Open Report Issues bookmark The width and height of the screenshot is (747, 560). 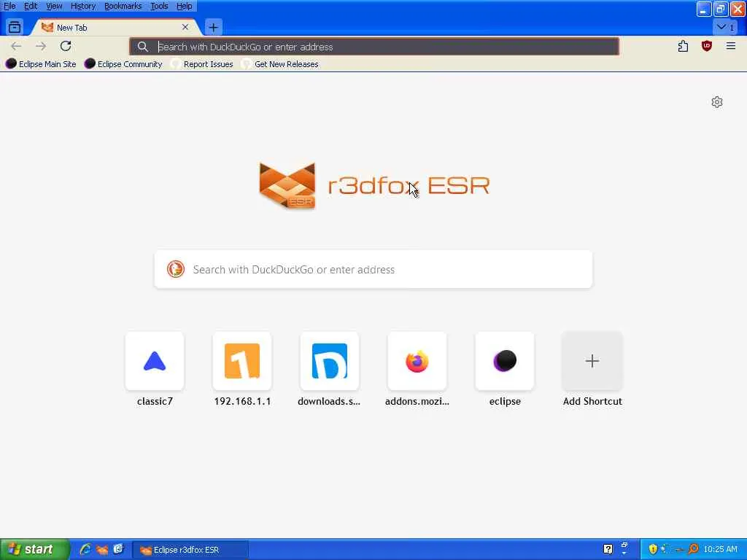(202, 64)
